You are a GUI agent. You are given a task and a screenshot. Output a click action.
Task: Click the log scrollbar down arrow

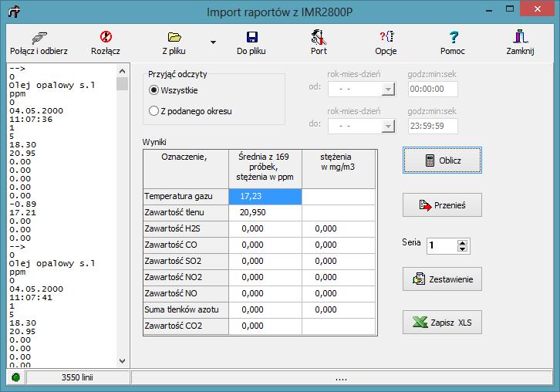point(122,361)
